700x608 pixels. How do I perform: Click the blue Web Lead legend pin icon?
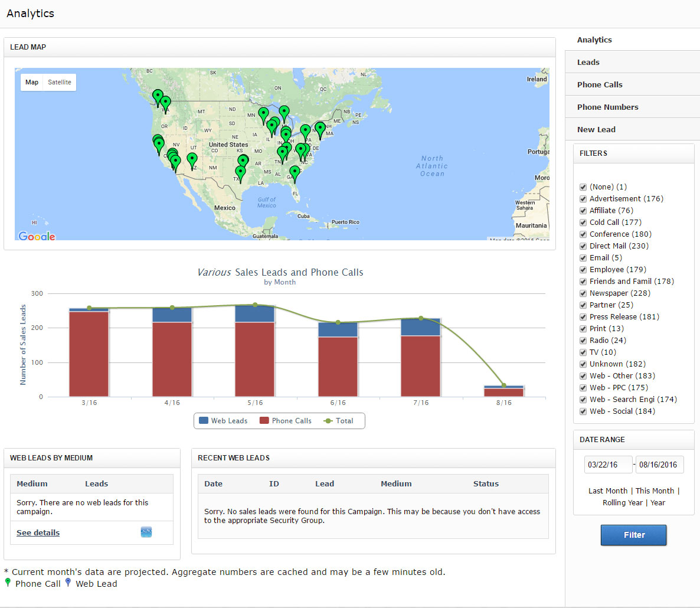click(x=68, y=583)
